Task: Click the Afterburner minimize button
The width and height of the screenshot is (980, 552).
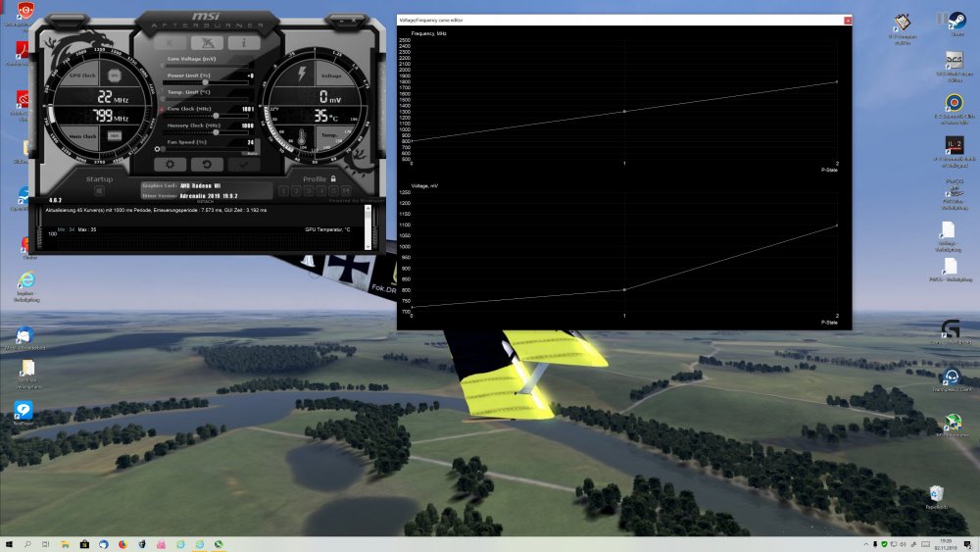Action: click(342, 21)
